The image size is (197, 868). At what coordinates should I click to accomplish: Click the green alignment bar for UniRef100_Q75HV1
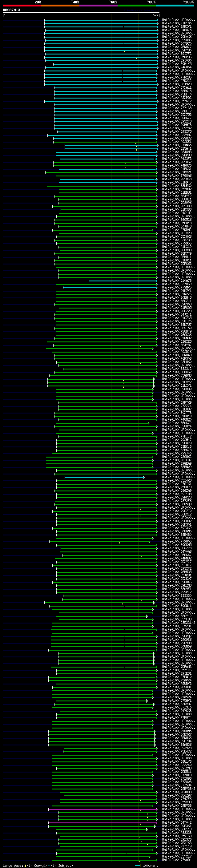coord(101,701)
